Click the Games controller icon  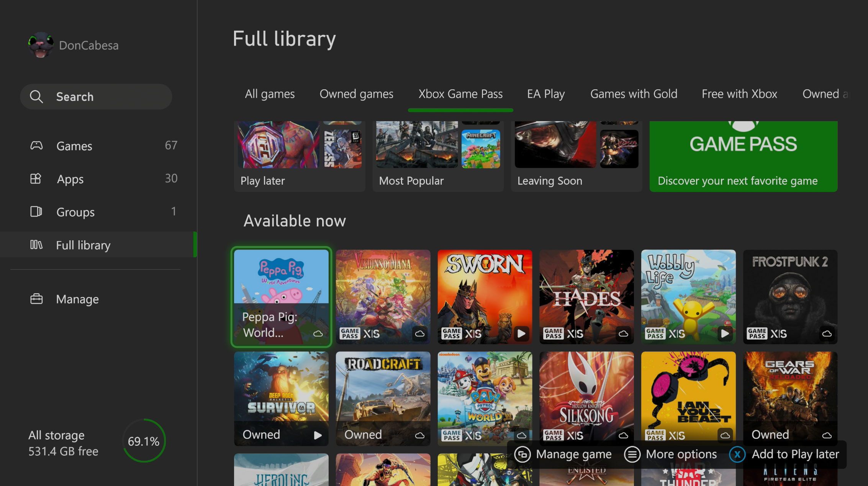click(36, 146)
